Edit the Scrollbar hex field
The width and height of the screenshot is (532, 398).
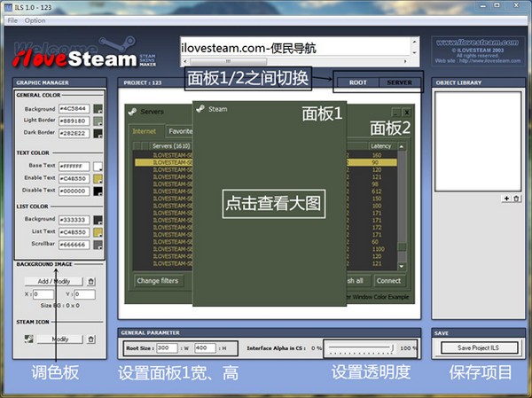(74, 245)
